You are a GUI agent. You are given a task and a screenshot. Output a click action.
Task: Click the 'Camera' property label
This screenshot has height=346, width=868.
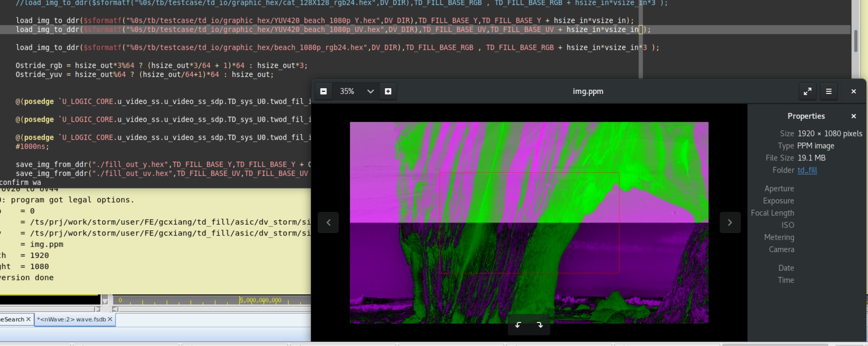point(782,250)
